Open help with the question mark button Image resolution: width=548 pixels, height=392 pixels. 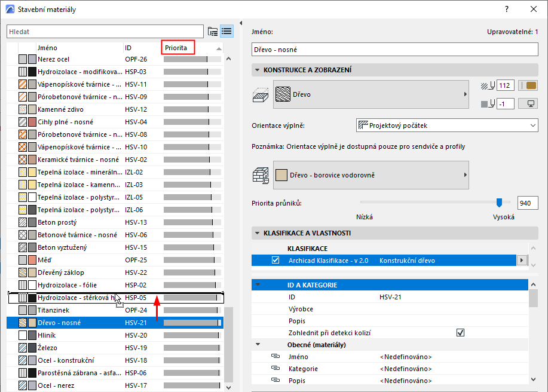507,9
